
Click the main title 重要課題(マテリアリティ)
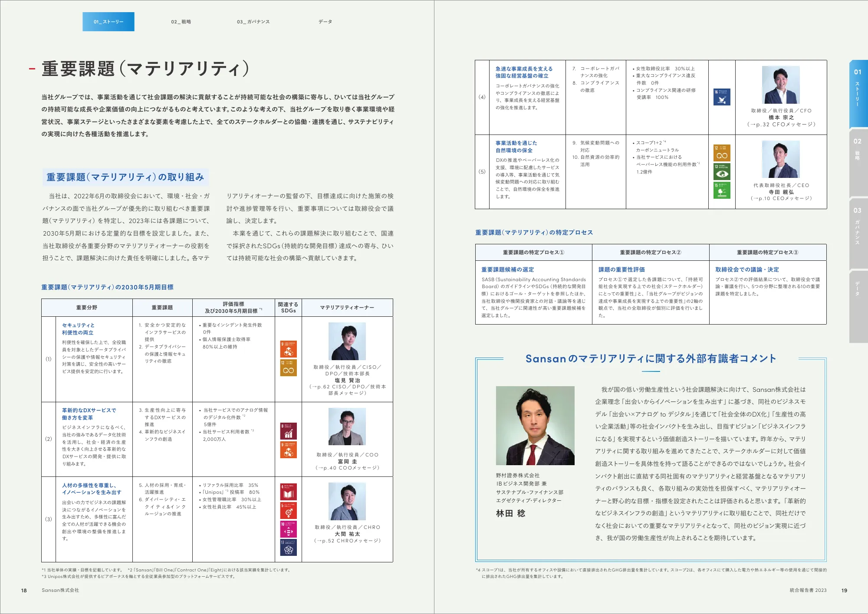click(146, 69)
